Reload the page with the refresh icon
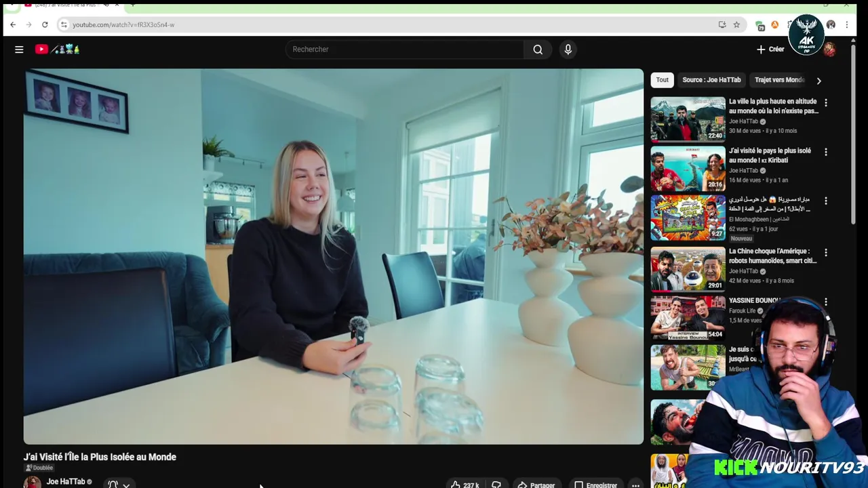This screenshot has width=868, height=488. pyautogui.click(x=45, y=24)
